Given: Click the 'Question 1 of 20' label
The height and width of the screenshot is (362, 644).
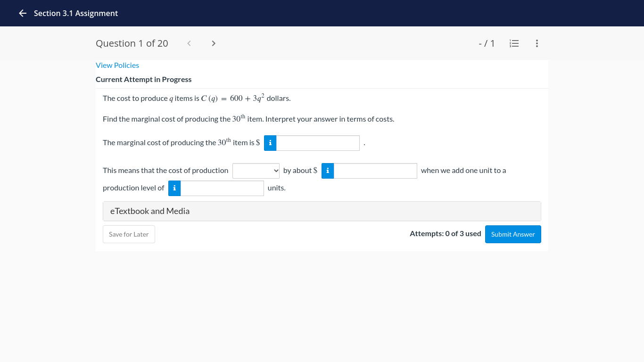Looking at the screenshot, I should point(132,43).
